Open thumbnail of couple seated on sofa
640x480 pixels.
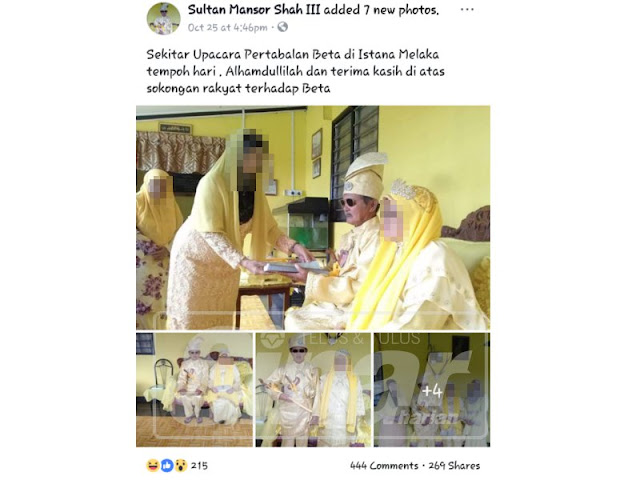click(x=194, y=390)
